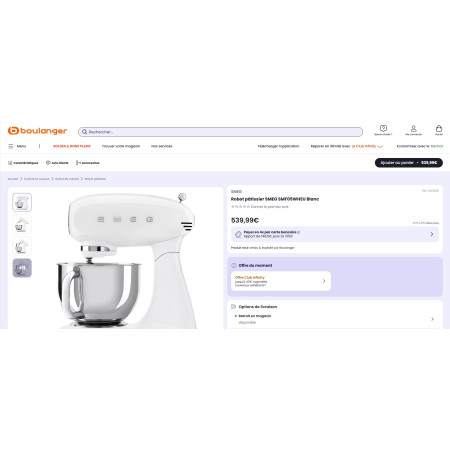Open the hamburger Menu icon
Image resolution: width=450 pixels, height=450 pixels.
pyautogui.click(x=11, y=146)
